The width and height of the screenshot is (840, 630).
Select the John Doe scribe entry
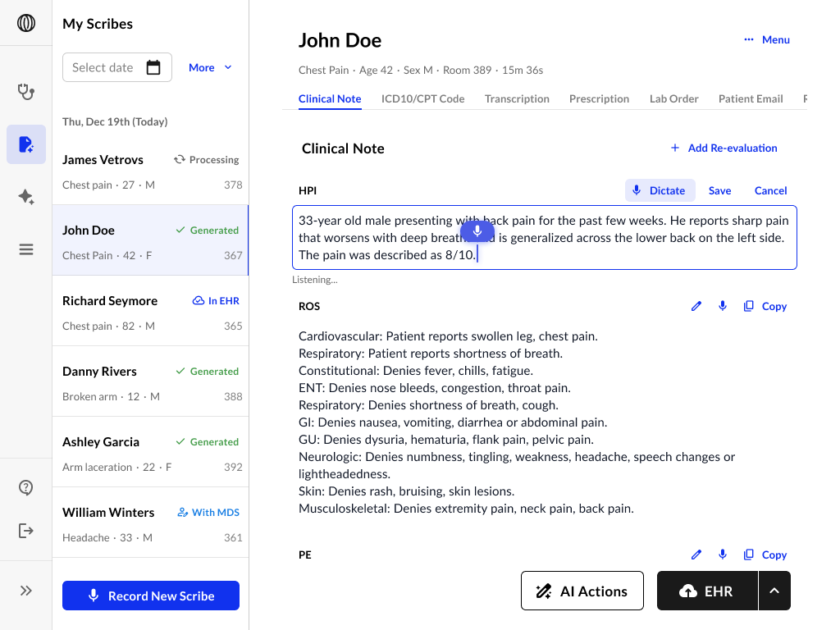click(x=151, y=240)
